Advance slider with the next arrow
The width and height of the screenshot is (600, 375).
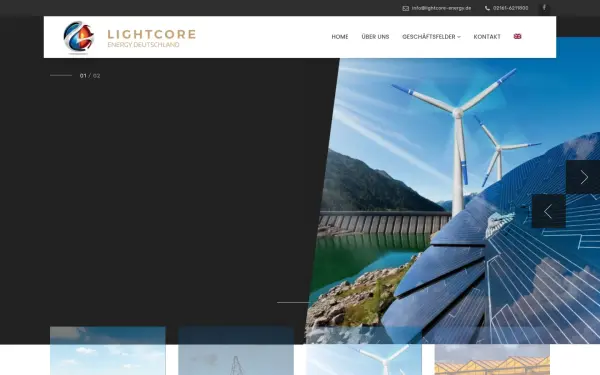(x=583, y=177)
